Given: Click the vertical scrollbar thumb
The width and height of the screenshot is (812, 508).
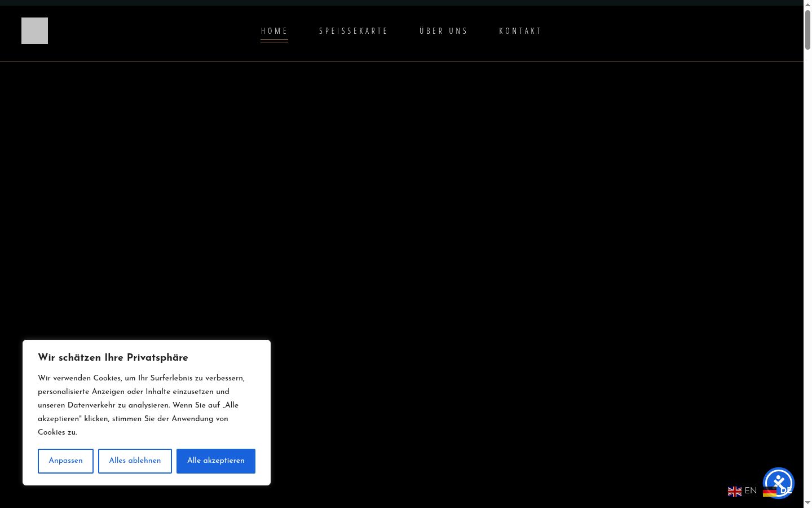Looking at the screenshot, I should [x=807, y=29].
